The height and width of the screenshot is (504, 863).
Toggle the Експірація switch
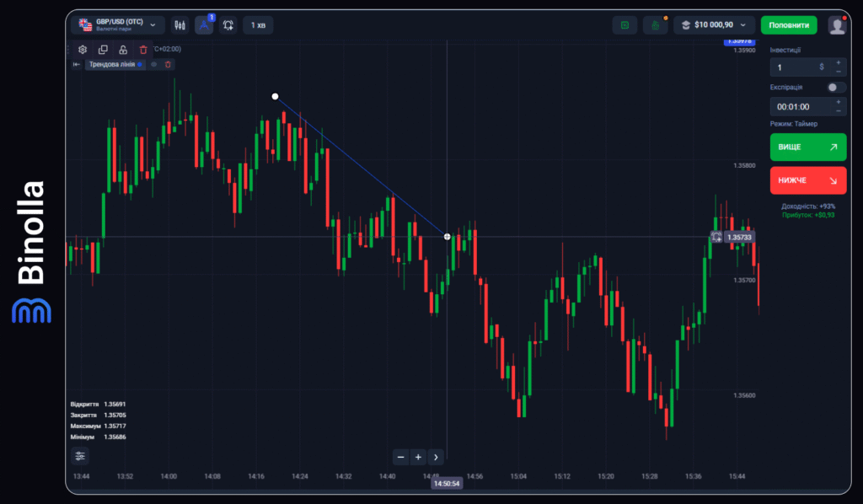[x=835, y=87]
